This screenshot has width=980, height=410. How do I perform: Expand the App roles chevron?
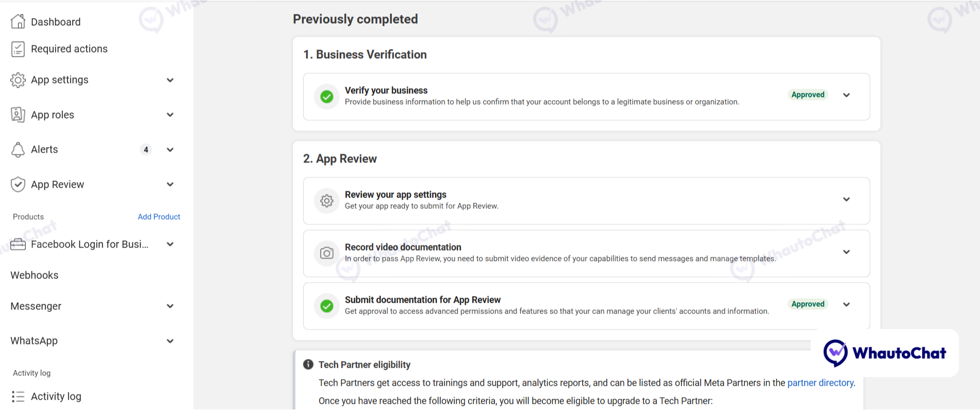coord(170,114)
